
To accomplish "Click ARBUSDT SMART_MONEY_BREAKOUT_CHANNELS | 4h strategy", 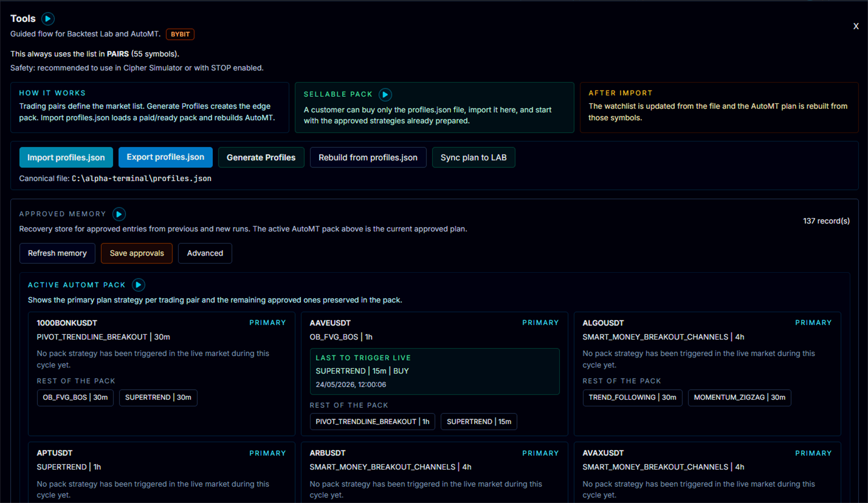I will [x=390, y=467].
